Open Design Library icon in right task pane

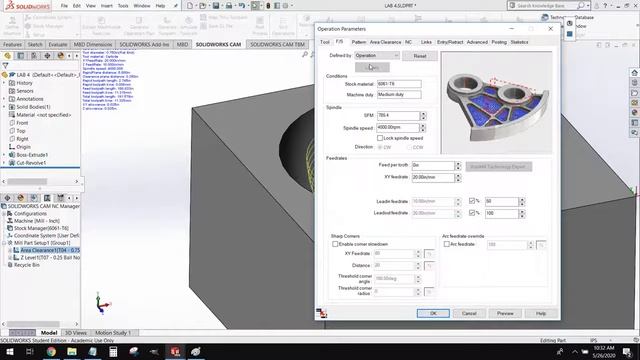point(634,83)
